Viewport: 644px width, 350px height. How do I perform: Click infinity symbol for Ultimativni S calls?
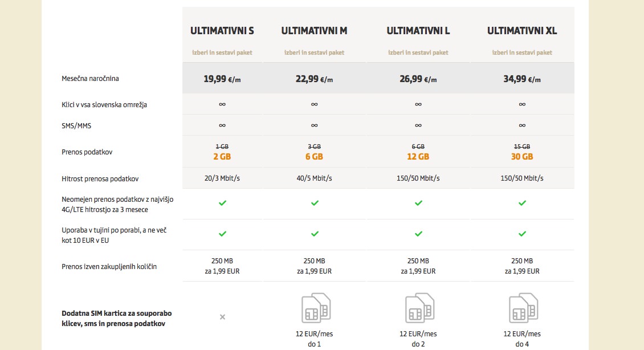point(222,104)
